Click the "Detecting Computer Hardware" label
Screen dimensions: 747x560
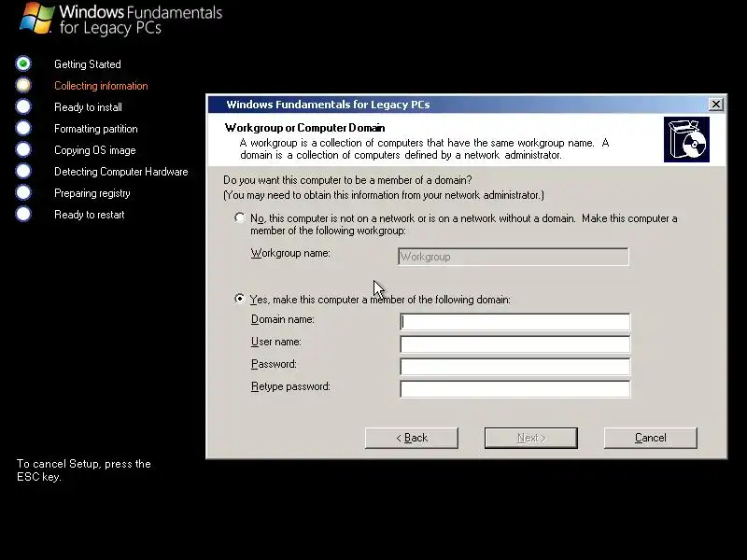(x=121, y=172)
